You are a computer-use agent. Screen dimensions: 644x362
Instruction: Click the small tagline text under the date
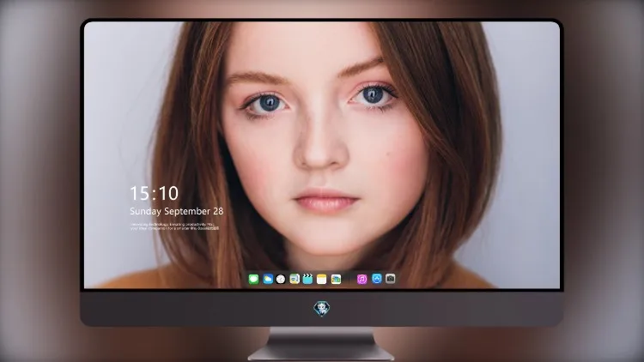(x=174, y=226)
